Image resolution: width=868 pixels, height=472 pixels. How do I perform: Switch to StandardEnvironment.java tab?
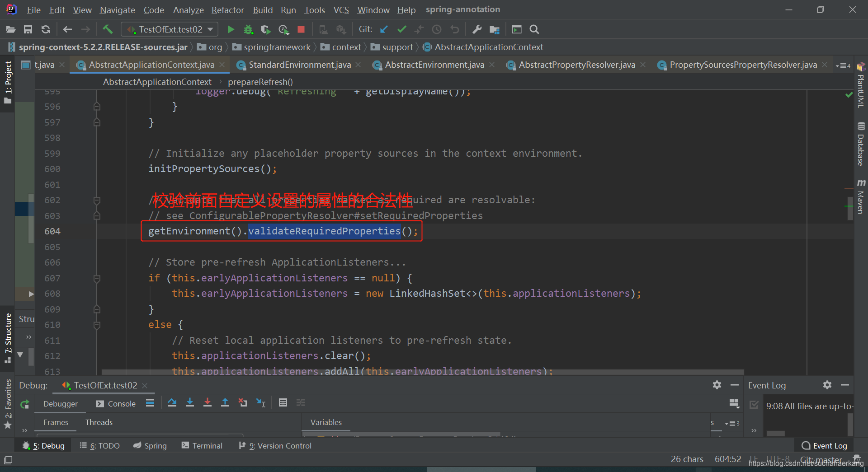(x=300, y=65)
